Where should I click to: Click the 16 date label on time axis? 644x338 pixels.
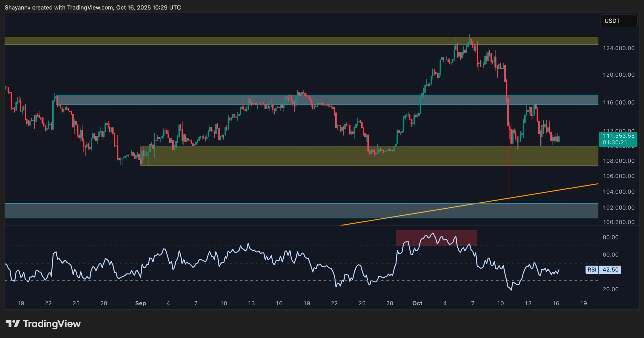[x=556, y=303]
